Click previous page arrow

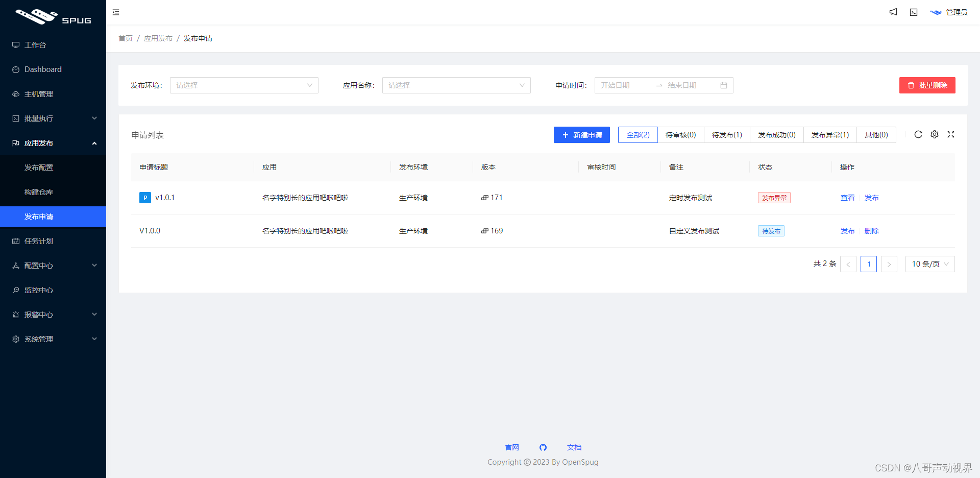click(848, 264)
